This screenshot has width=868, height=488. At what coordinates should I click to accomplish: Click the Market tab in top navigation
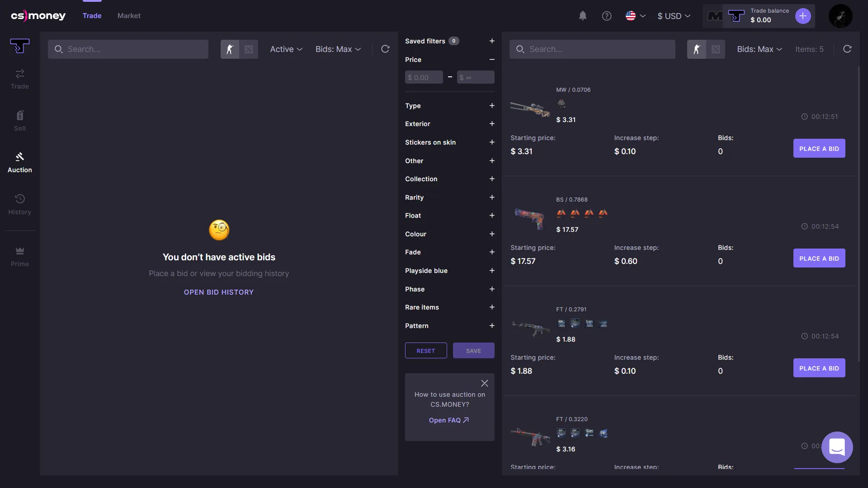[x=128, y=15]
